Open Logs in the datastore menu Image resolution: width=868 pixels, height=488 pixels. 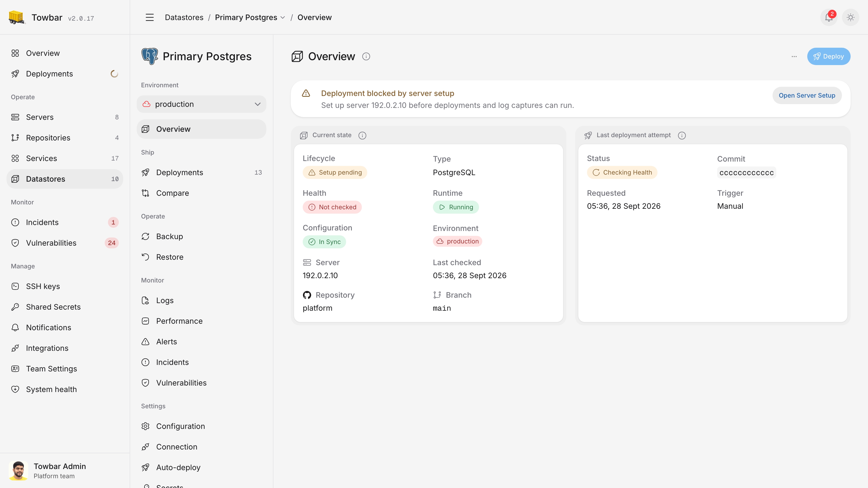[202, 300]
